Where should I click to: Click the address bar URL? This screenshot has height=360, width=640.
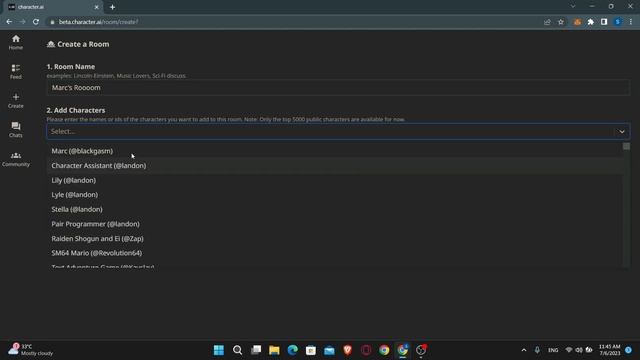click(98, 22)
